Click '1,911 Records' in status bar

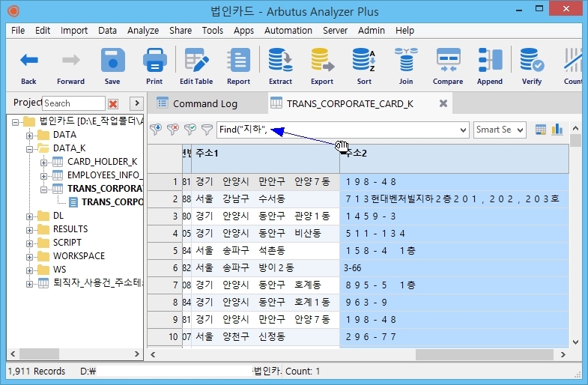point(37,371)
